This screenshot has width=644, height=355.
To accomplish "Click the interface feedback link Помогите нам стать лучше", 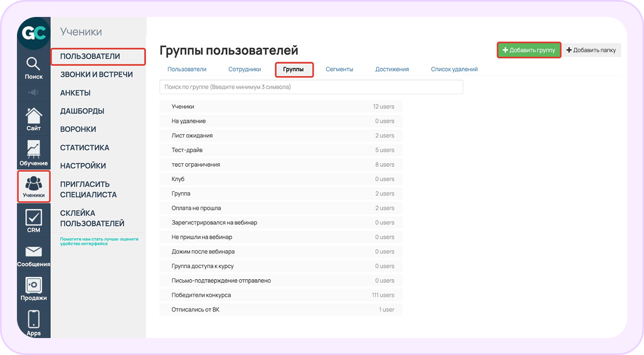I will click(99, 241).
